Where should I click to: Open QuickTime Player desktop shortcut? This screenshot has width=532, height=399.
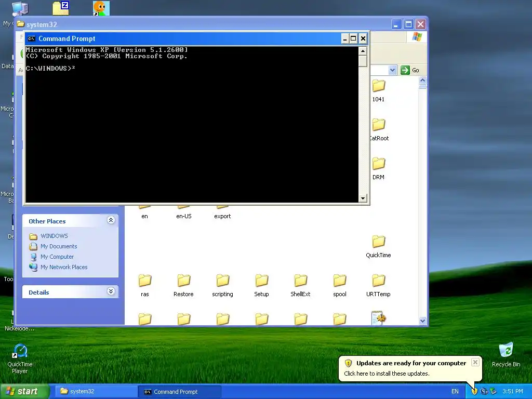[x=20, y=351]
